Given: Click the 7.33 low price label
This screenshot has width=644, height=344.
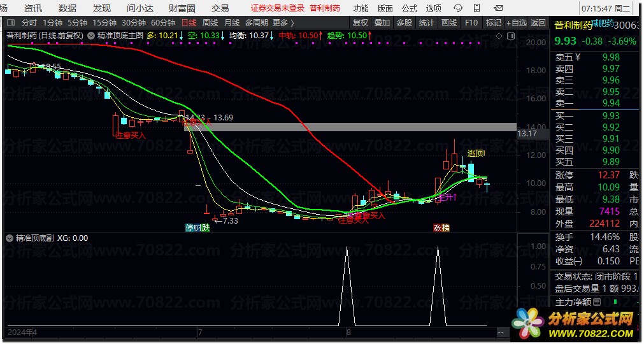Looking at the screenshot, I should pyautogui.click(x=229, y=221).
